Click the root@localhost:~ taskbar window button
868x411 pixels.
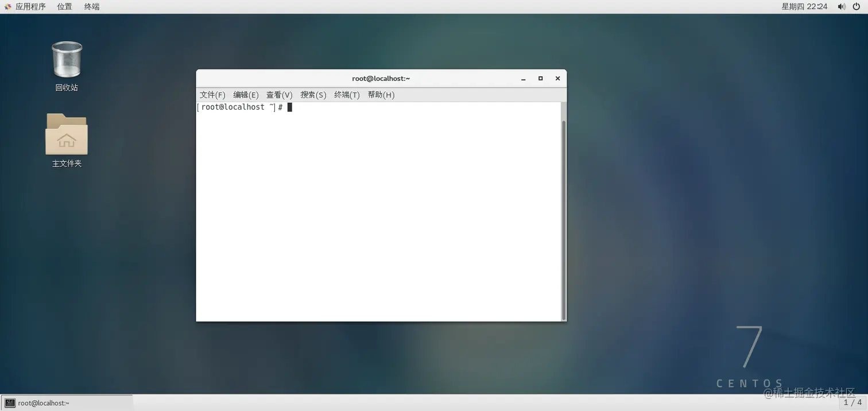click(67, 403)
